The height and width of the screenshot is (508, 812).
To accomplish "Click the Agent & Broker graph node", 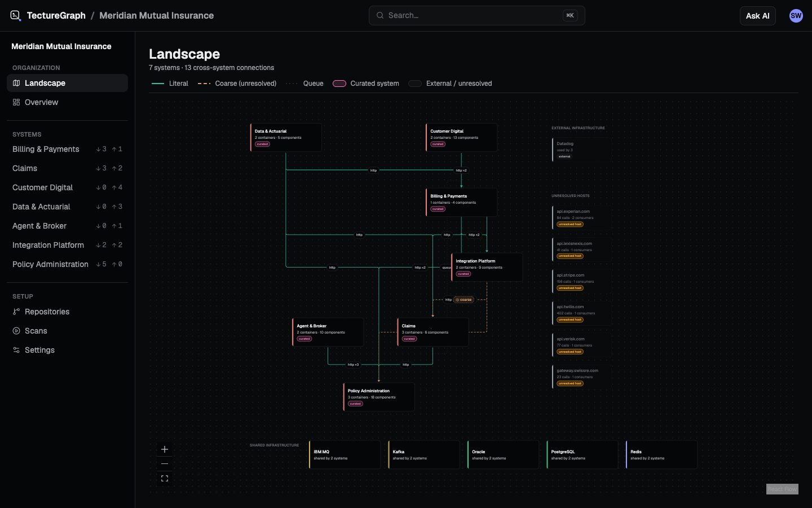I will [328, 332].
